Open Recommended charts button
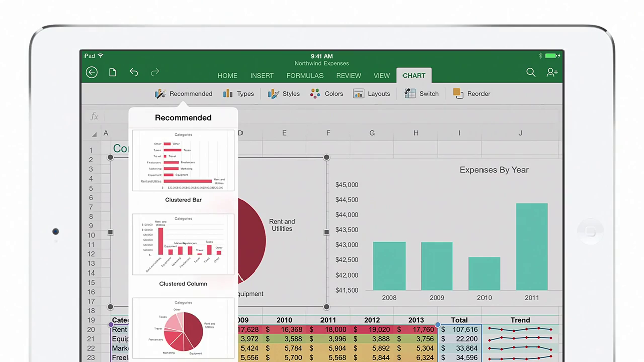Viewport: 644px width, 362px height. tap(184, 94)
